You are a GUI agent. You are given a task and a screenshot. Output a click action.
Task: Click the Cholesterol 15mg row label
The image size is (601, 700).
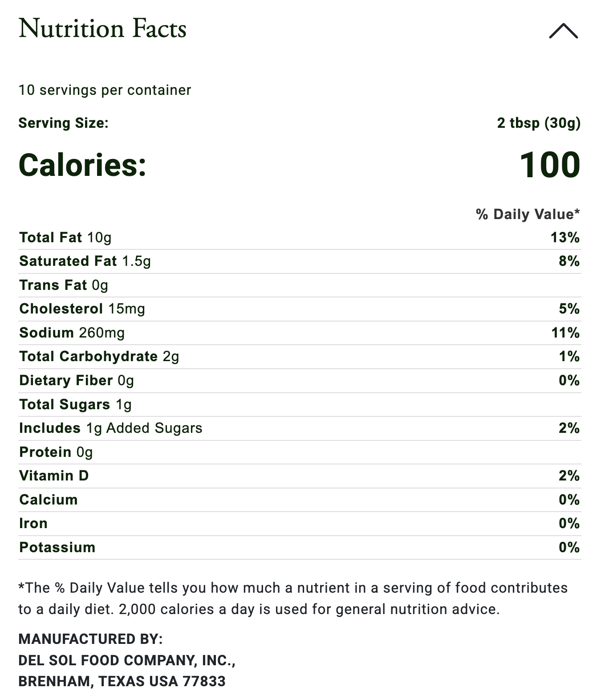82,309
